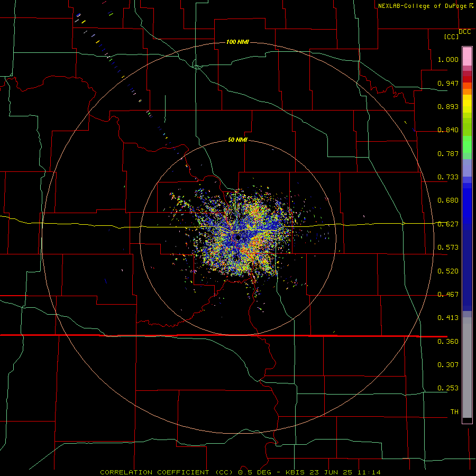Image resolution: width=476 pixels, height=476 pixels.
Task: Click the [CC] legend heading
Action: tap(451, 36)
